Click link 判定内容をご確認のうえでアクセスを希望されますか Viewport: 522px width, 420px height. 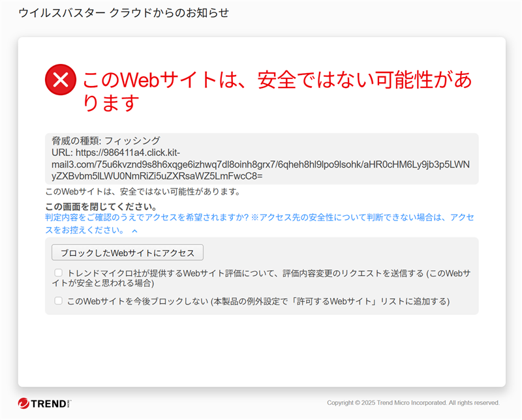[x=259, y=224]
